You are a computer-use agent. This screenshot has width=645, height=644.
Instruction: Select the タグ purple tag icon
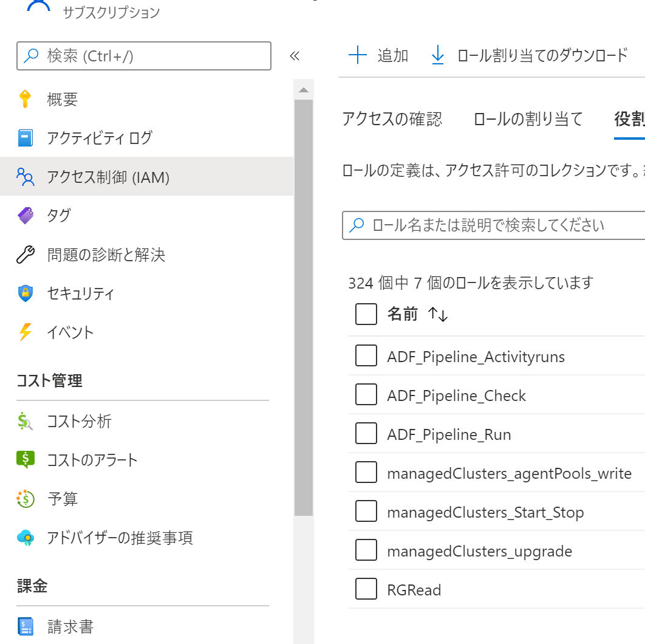pos(26,216)
